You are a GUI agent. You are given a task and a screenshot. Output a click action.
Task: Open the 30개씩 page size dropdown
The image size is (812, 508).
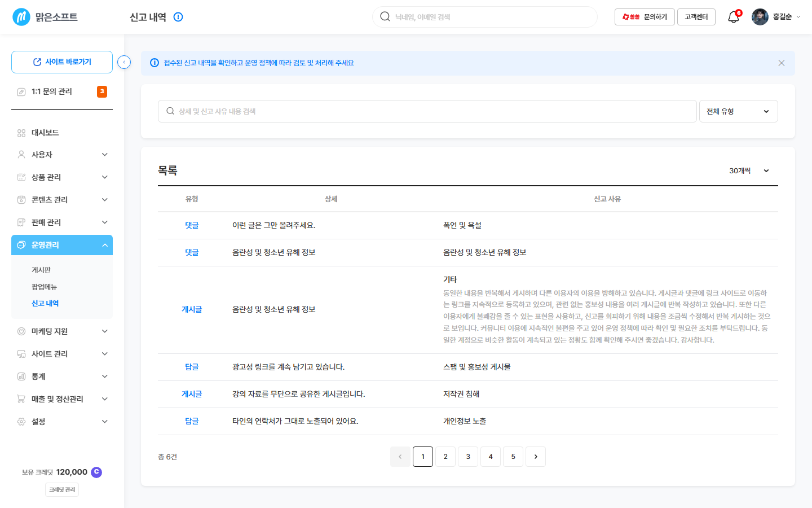pyautogui.click(x=749, y=170)
